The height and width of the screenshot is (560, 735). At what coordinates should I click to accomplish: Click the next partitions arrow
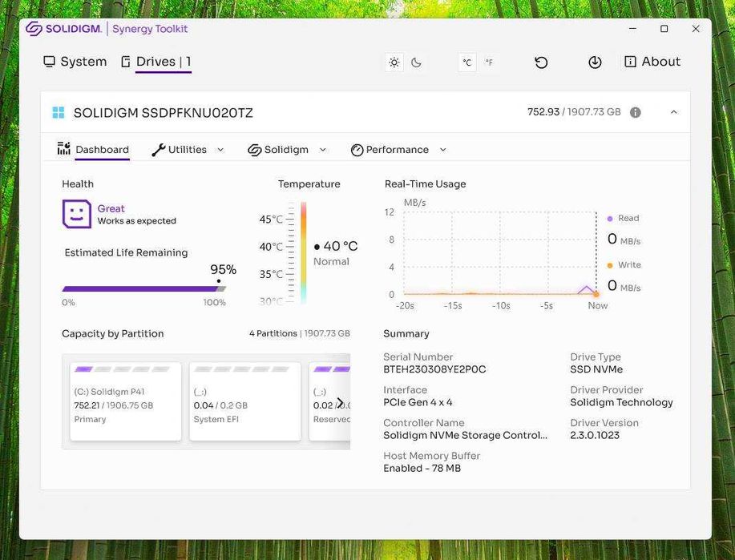point(341,404)
